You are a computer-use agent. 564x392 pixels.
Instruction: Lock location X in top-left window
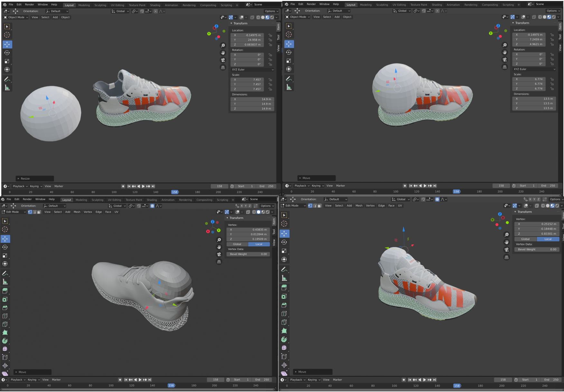coord(270,35)
